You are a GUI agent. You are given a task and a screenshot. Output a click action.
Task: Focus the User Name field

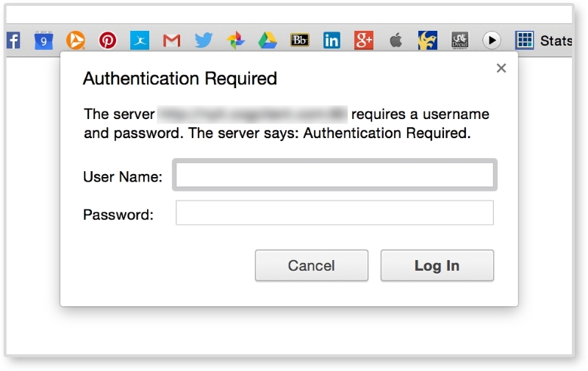click(x=334, y=175)
